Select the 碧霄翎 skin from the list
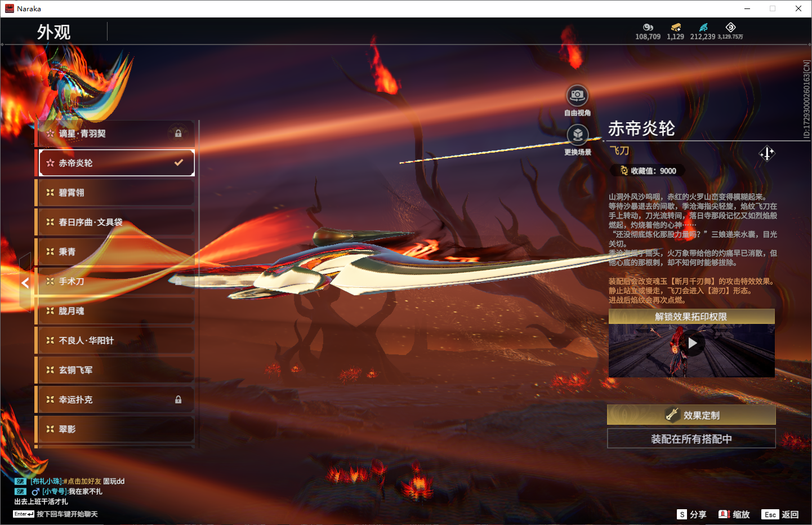Screen dimensions: 812x525 [x=116, y=193]
